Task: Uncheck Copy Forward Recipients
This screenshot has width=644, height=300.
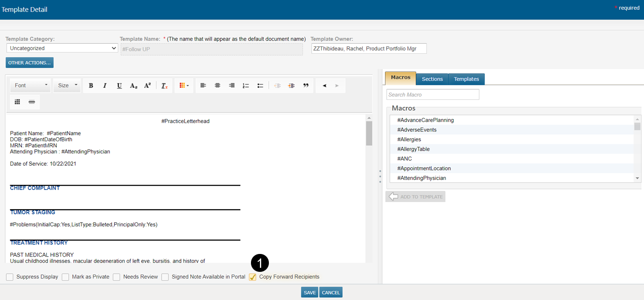Action: (253, 277)
